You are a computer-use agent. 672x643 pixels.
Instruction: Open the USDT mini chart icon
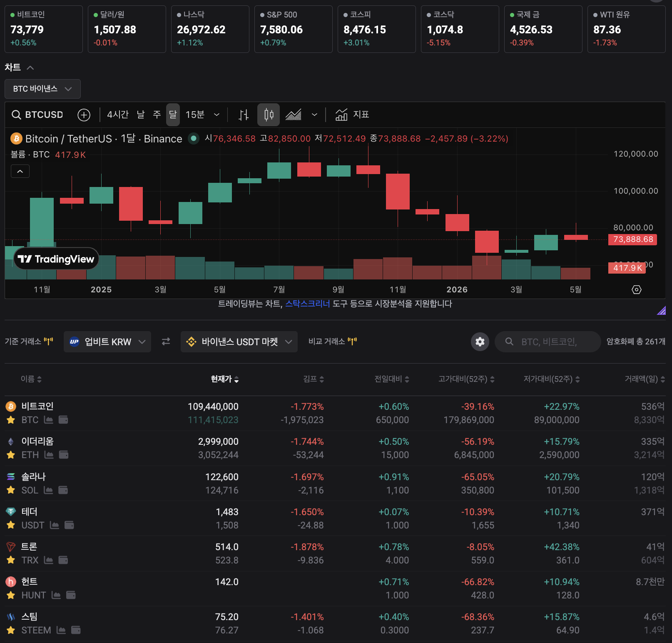[54, 525]
